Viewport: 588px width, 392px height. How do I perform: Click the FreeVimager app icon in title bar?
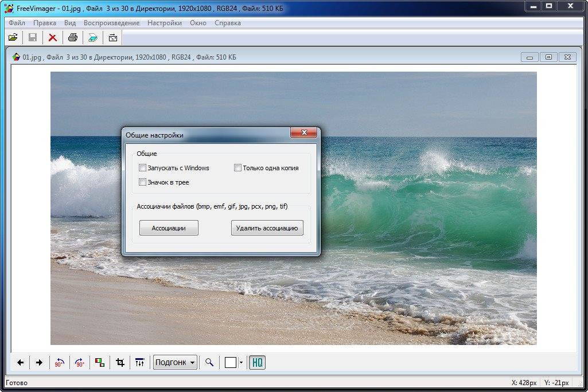pyautogui.click(x=9, y=8)
